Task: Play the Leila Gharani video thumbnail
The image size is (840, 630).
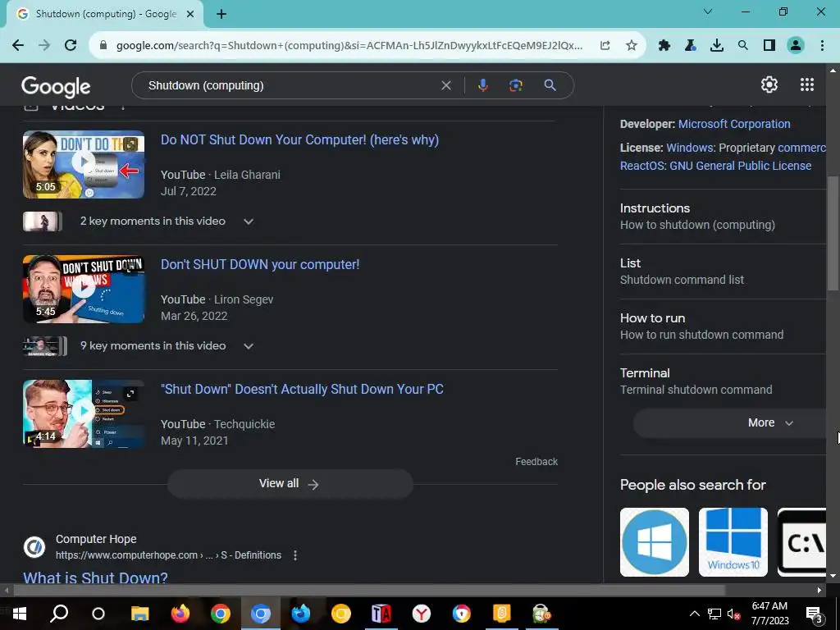Action: pyautogui.click(x=84, y=164)
